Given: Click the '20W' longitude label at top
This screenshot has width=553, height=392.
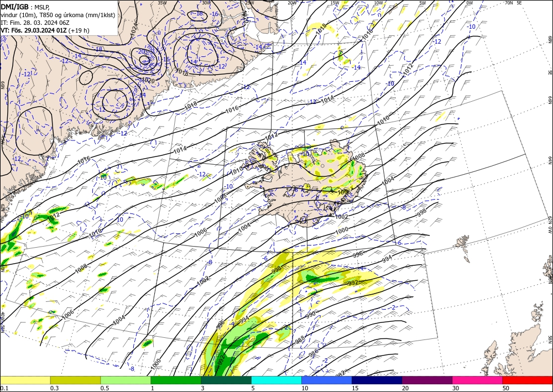Looking at the screenshot, I should click(x=292, y=2).
